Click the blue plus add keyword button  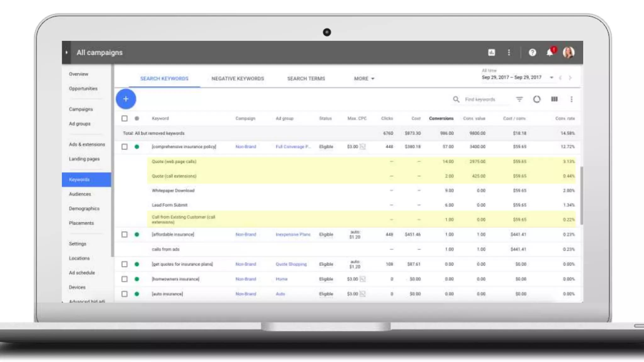126,99
